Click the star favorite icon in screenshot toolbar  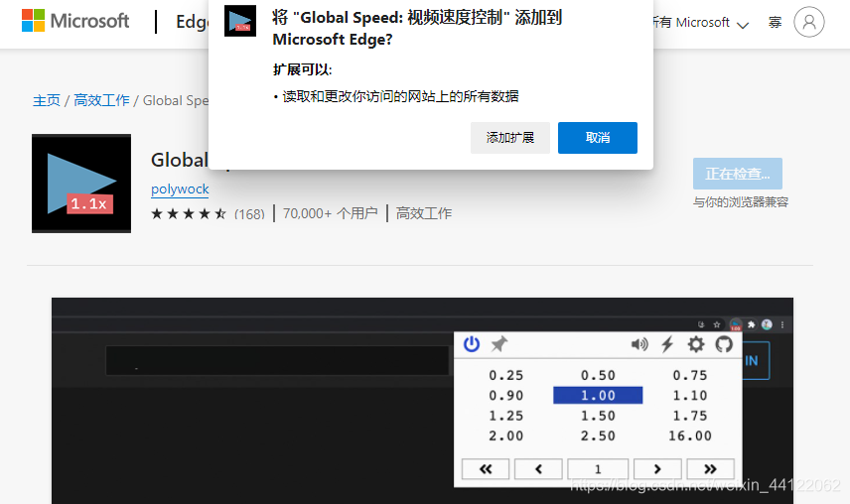(x=717, y=324)
